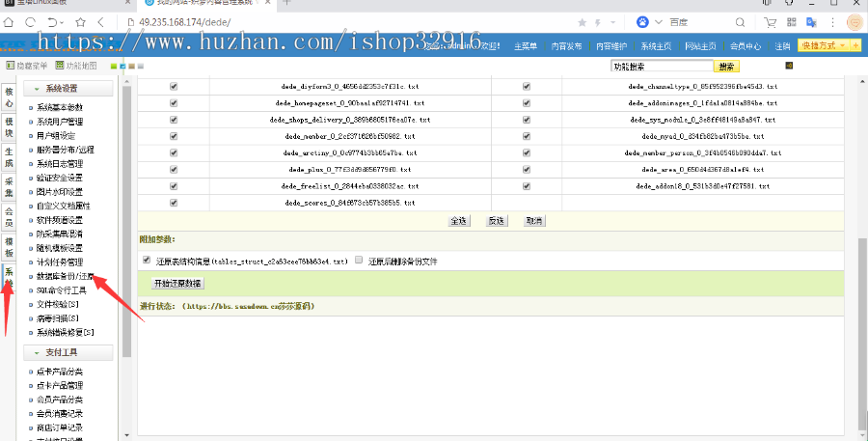Switch to the 模块 vertical tab
This screenshot has height=441, width=868.
[9, 128]
